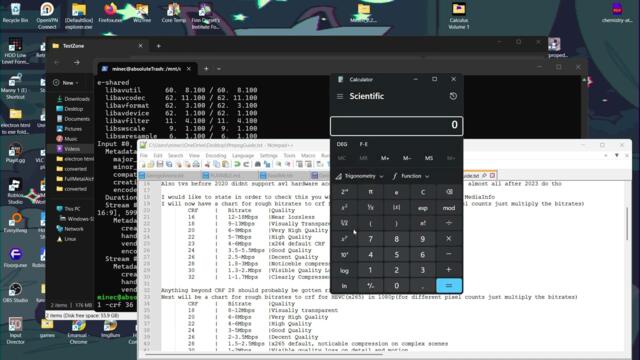Viewport: 640px width, 360px height.
Task: Click the mod button in Calculator
Action: tap(449, 208)
